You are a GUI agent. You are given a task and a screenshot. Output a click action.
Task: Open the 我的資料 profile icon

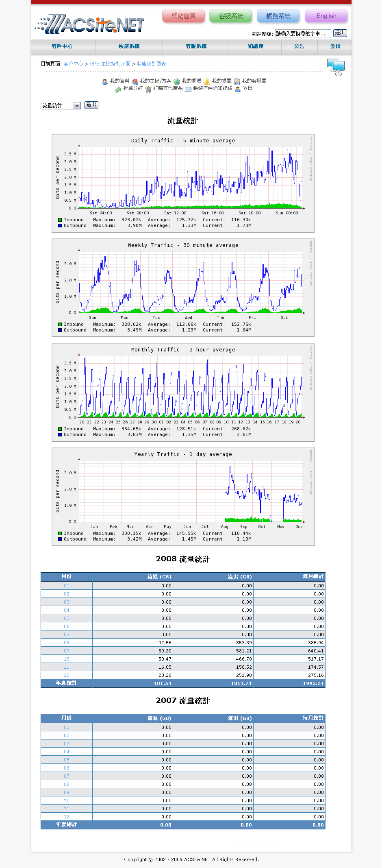pyautogui.click(x=105, y=81)
